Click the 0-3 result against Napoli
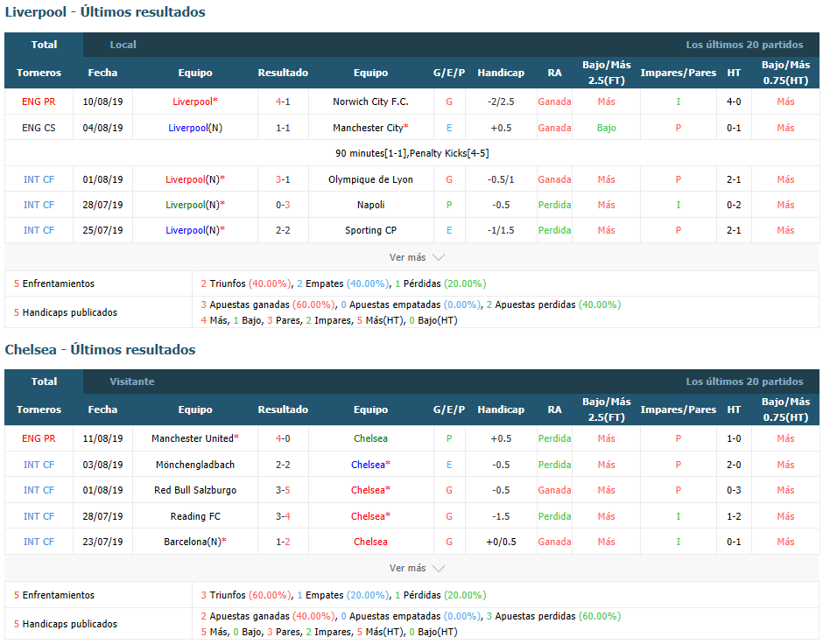This screenshot has width=823, height=644. pos(283,205)
